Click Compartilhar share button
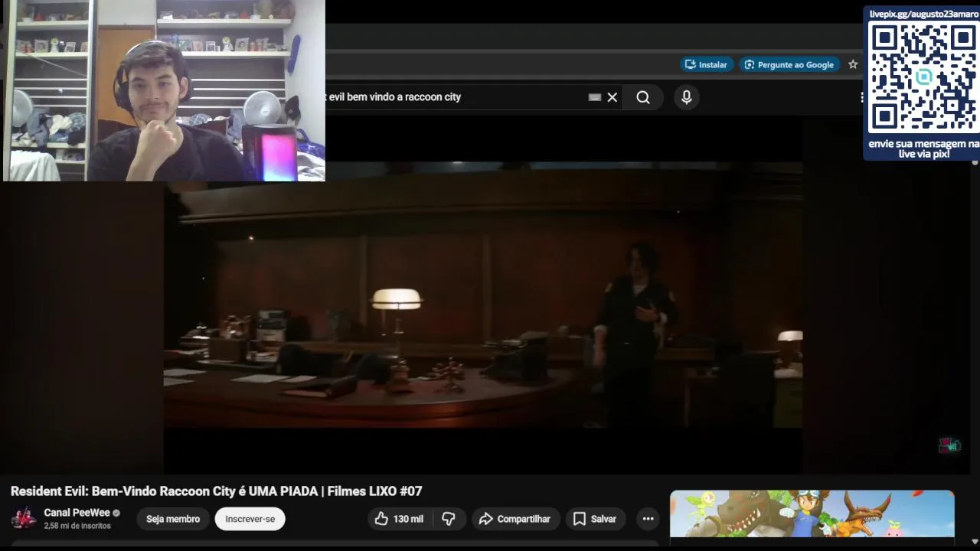This screenshot has width=980, height=551. point(516,519)
